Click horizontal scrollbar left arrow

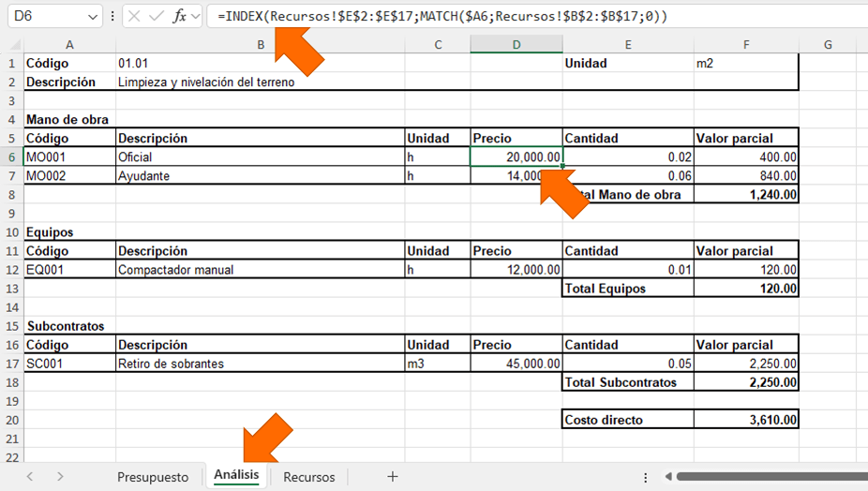(x=668, y=477)
